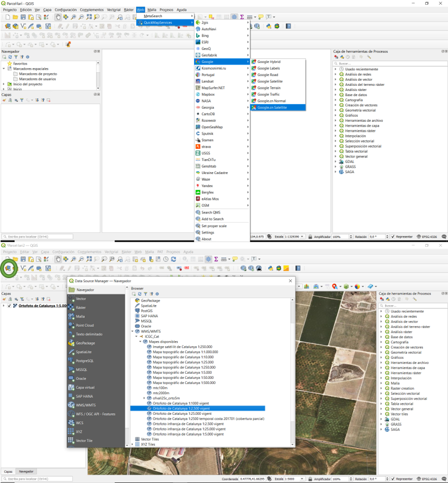Open Escala dropdown in top window status bar
Image resolution: width=448 pixels, height=483 pixels.
click(302, 236)
